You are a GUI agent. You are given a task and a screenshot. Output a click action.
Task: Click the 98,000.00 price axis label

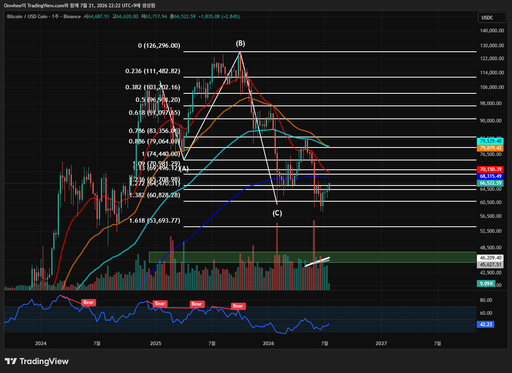click(x=491, y=104)
